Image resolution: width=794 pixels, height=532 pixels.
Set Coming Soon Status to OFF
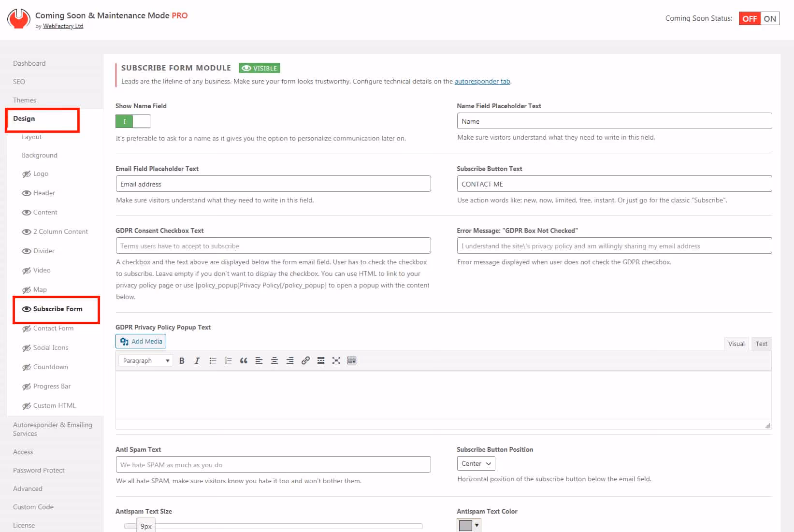(x=750, y=18)
